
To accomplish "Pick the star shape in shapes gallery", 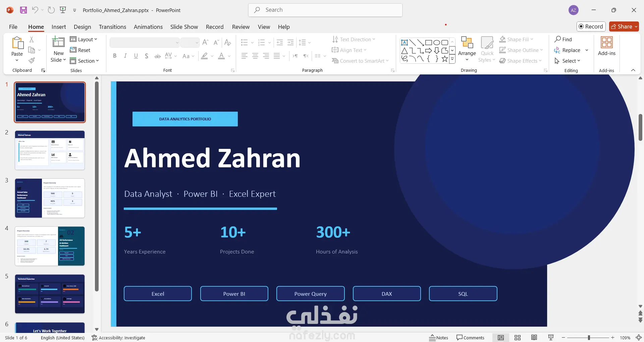I will 445,59.
